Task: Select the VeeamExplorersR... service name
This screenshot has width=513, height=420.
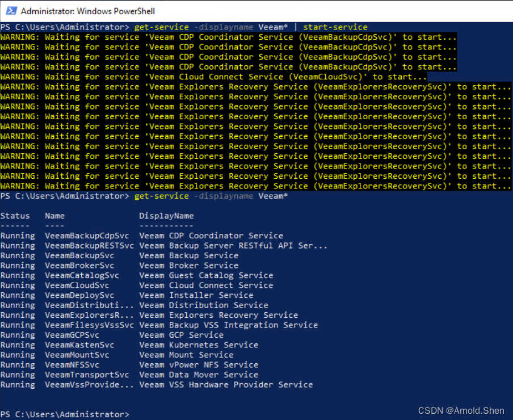Action: click(89, 315)
